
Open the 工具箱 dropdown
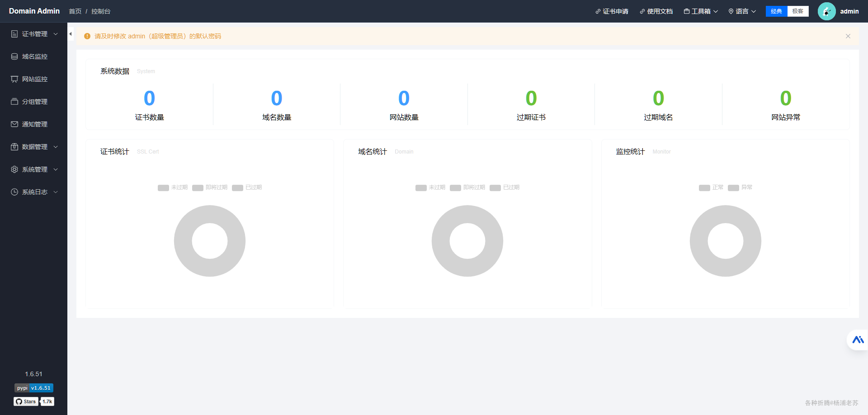click(x=701, y=11)
